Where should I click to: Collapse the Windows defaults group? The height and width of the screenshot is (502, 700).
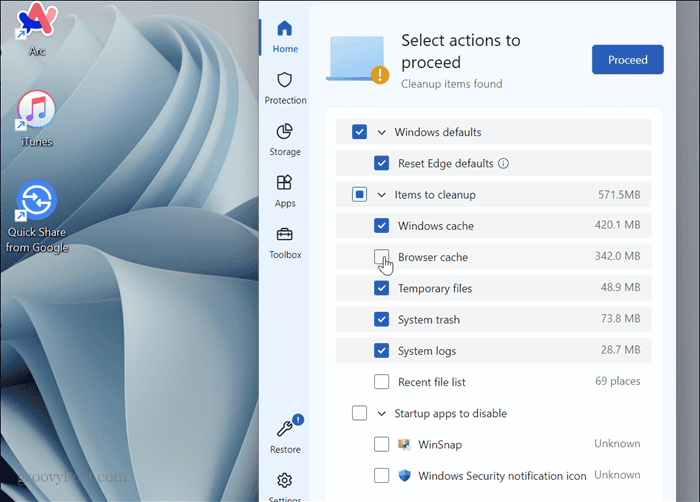pyautogui.click(x=381, y=132)
